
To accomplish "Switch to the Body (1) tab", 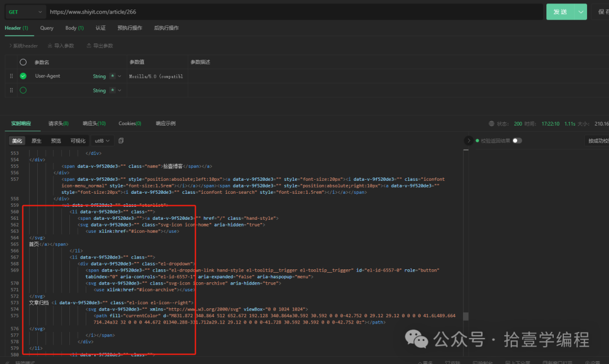I will [x=74, y=28].
